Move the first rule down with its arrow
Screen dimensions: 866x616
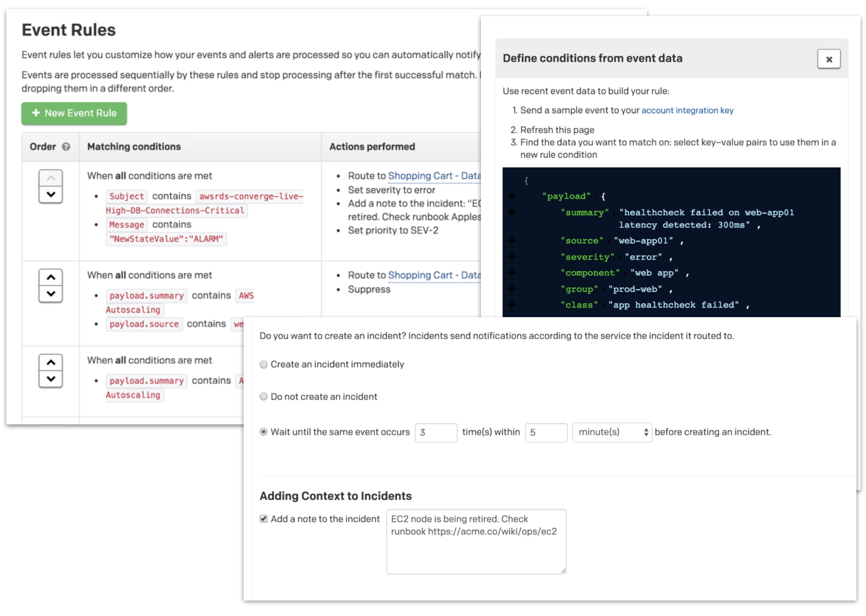[x=51, y=195]
